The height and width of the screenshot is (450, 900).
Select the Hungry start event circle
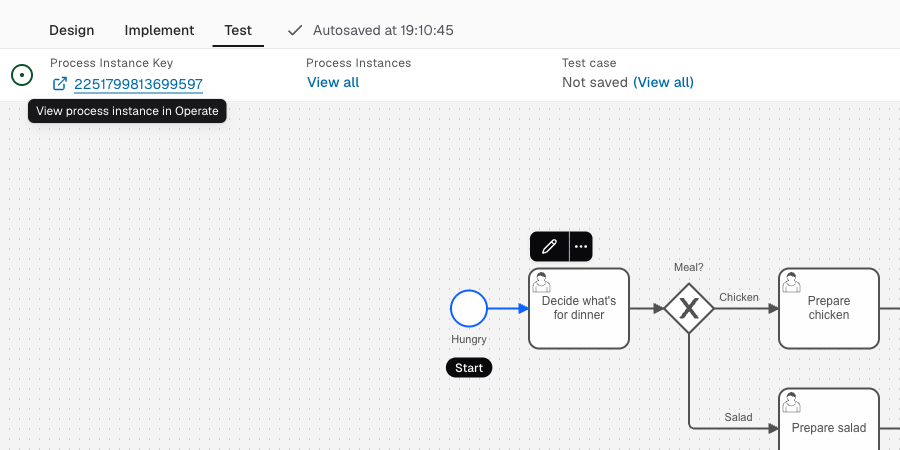coord(469,309)
